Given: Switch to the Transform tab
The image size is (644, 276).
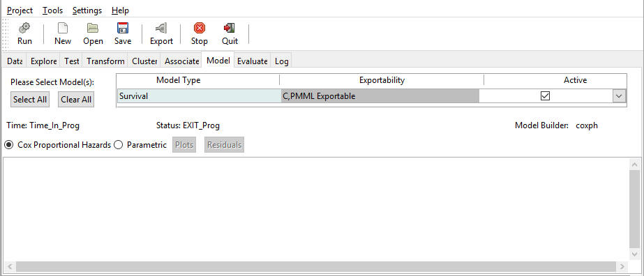Looking at the screenshot, I should pyautogui.click(x=105, y=61).
